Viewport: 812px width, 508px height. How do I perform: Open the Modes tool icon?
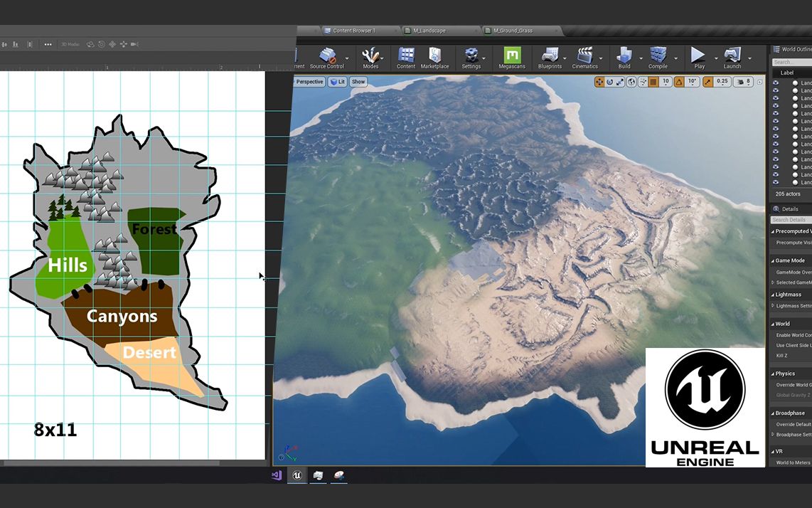370,58
